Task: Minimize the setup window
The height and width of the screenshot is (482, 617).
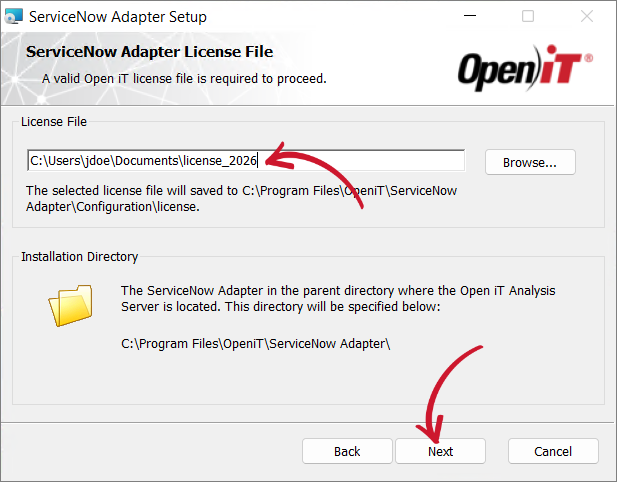Action: (470, 16)
